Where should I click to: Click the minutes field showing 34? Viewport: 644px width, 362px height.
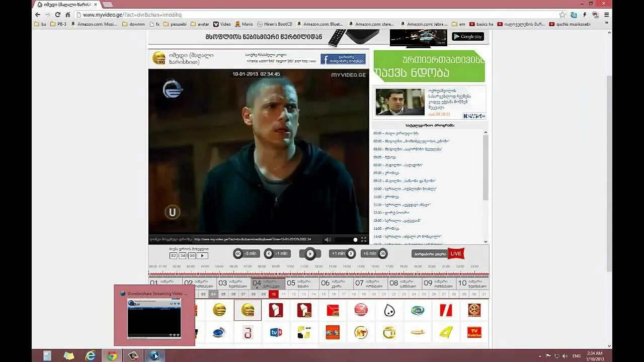point(183,255)
